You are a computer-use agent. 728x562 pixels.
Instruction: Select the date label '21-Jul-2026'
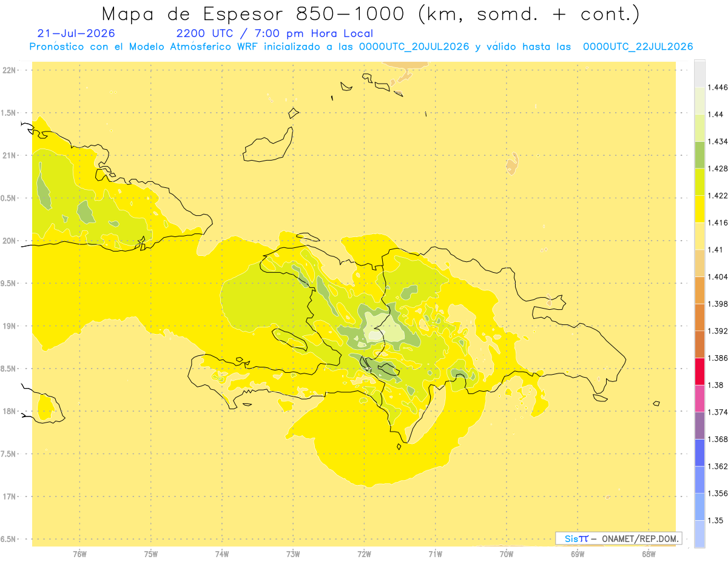(76, 33)
